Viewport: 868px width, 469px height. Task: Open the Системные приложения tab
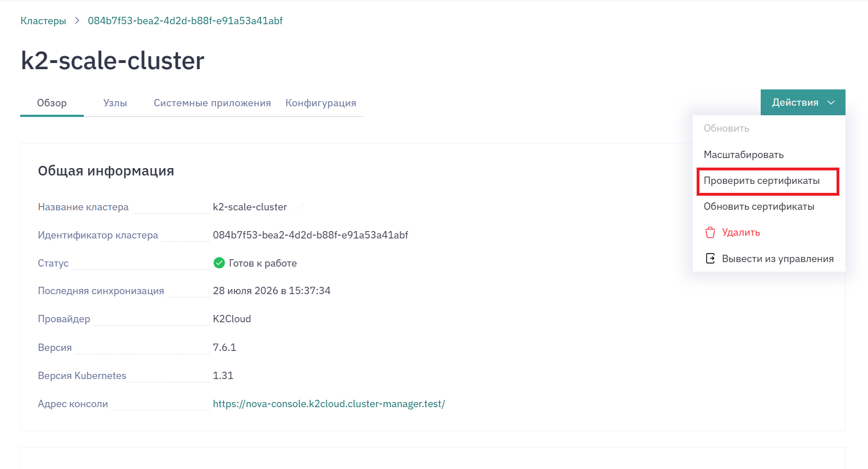(x=212, y=103)
